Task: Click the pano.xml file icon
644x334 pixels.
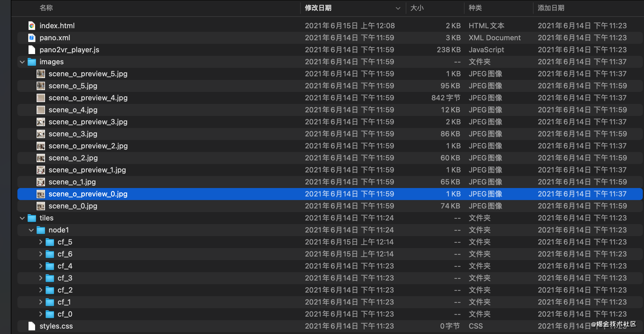Action: 32,38
